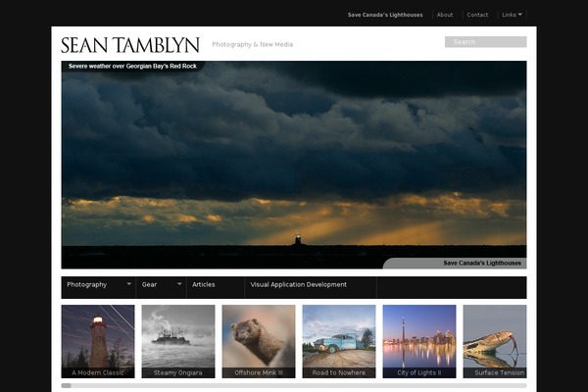Open the A Modern Classic thumbnail
Image resolution: width=588 pixels, height=392 pixels.
point(98,341)
